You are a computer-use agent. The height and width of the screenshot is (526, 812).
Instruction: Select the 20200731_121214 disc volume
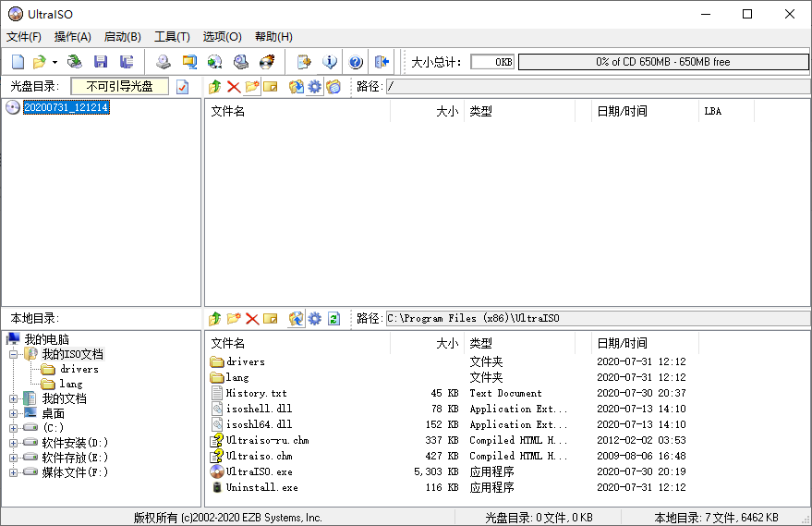click(67, 107)
